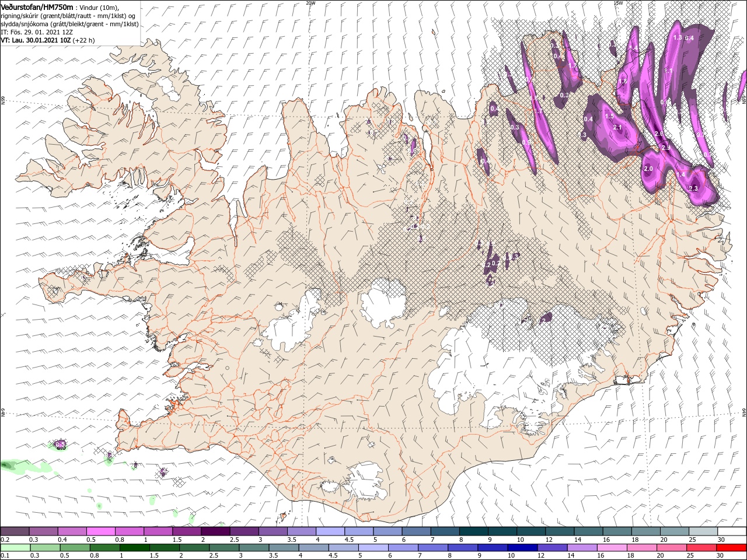Click the bright pink 0.5 swatch in upper legend

101,531
